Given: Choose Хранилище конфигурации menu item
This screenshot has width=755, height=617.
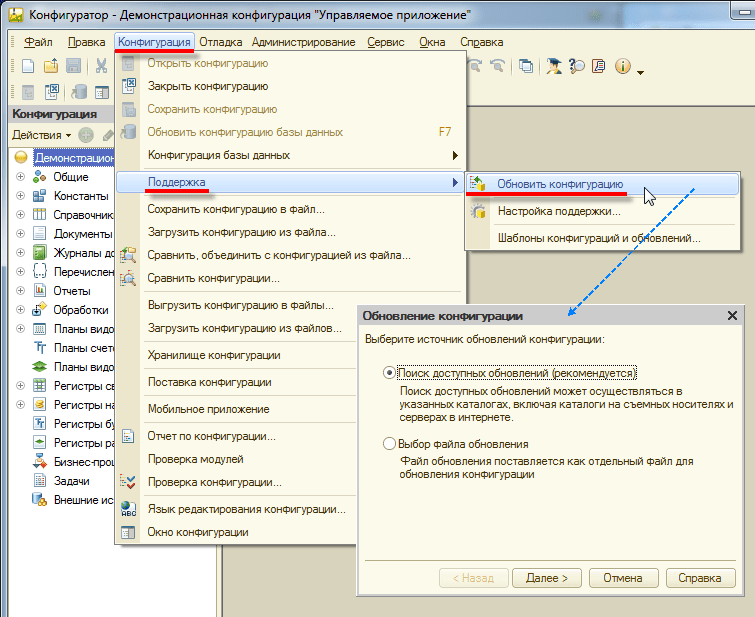Looking at the screenshot, I should (236, 355).
